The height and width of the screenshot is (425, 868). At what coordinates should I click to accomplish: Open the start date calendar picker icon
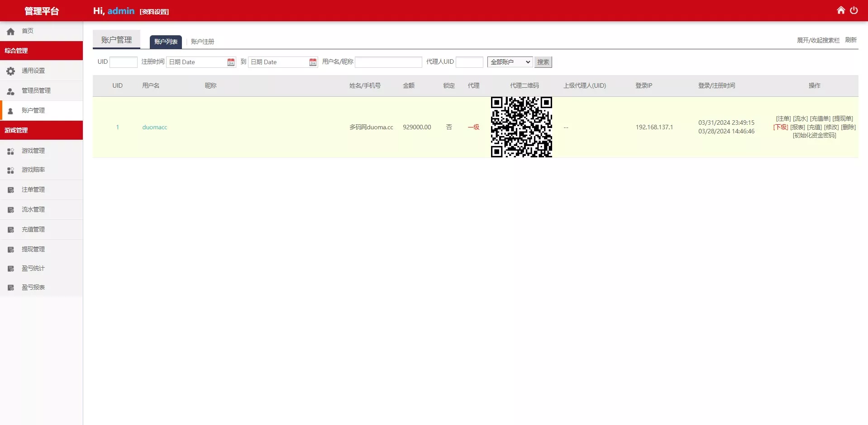click(x=231, y=62)
